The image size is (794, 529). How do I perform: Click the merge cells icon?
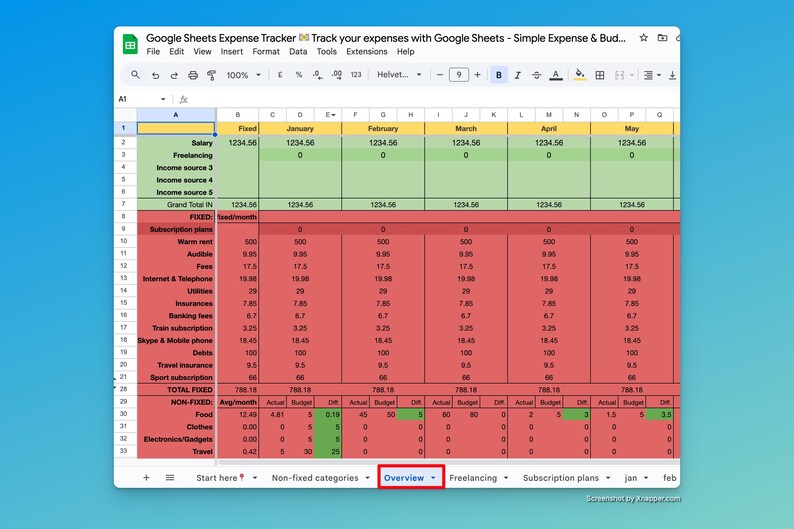619,75
